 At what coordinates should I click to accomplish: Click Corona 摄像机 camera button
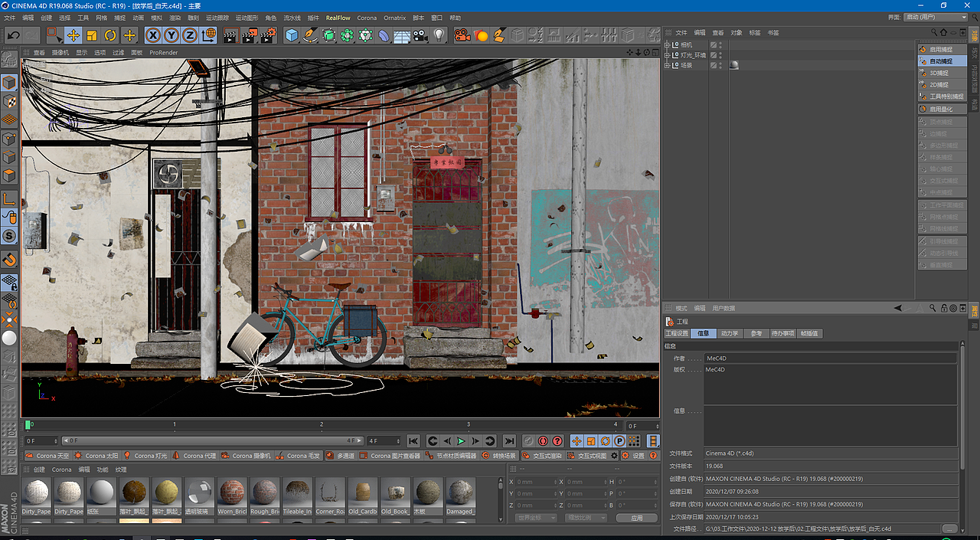(x=247, y=456)
